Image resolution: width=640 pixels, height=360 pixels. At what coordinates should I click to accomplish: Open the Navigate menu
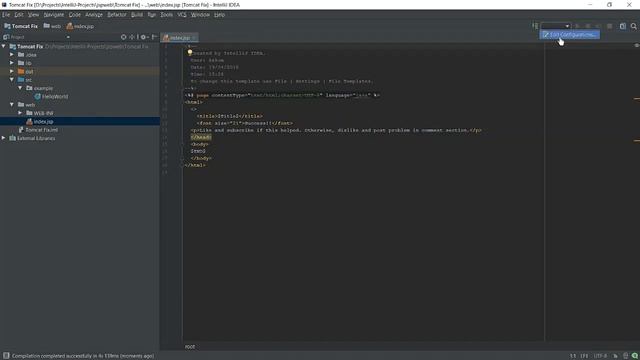click(x=53, y=15)
